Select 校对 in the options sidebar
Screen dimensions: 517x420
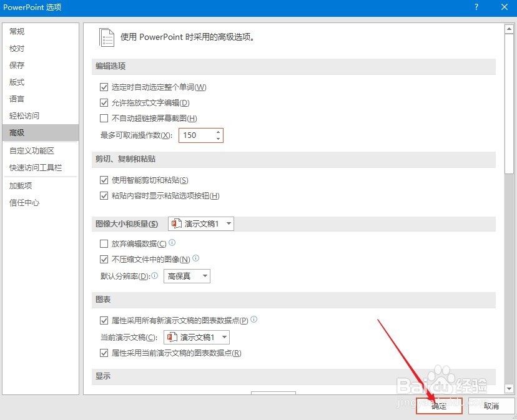41,49
